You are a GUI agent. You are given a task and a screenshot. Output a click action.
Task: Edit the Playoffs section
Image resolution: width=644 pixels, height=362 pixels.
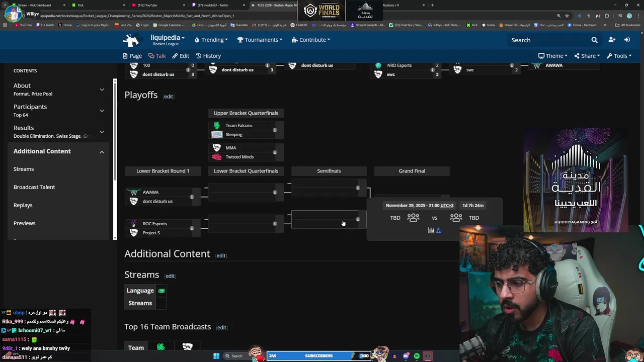pyautogui.click(x=169, y=97)
